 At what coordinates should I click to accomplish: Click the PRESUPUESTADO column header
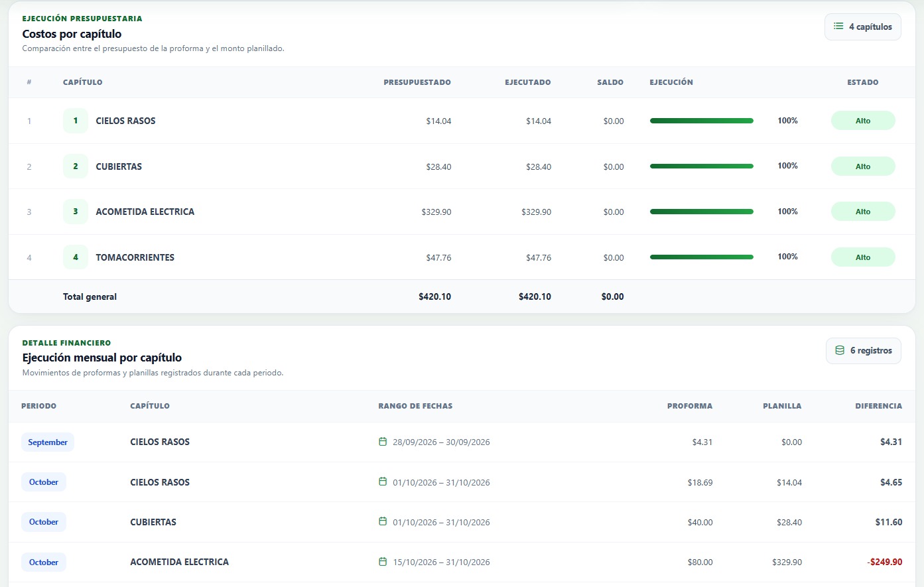tap(417, 82)
